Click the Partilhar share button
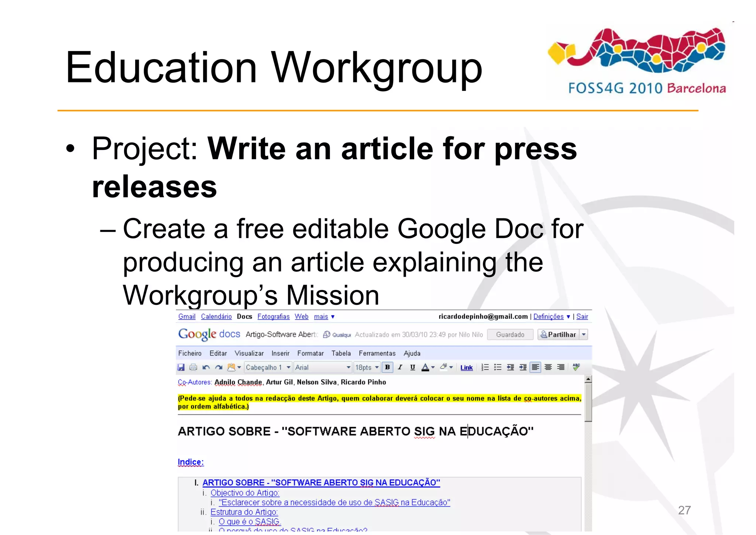The image size is (756, 535). click(558, 334)
